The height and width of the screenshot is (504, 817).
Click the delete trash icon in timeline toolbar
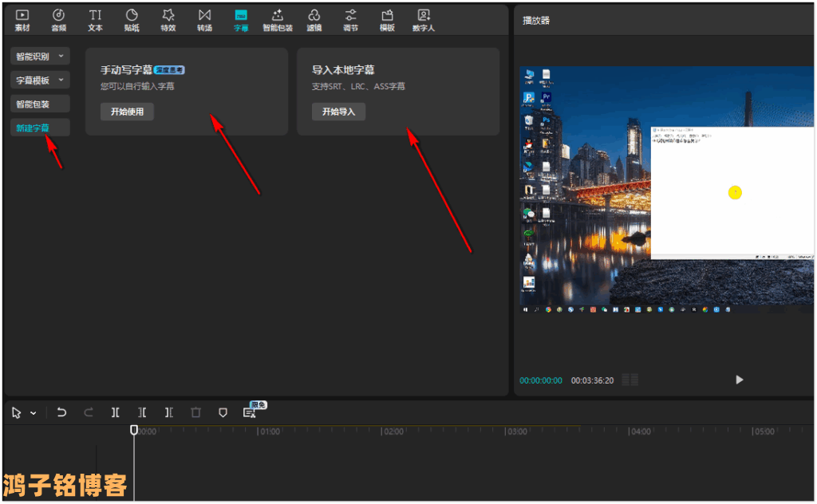(x=196, y=412)
